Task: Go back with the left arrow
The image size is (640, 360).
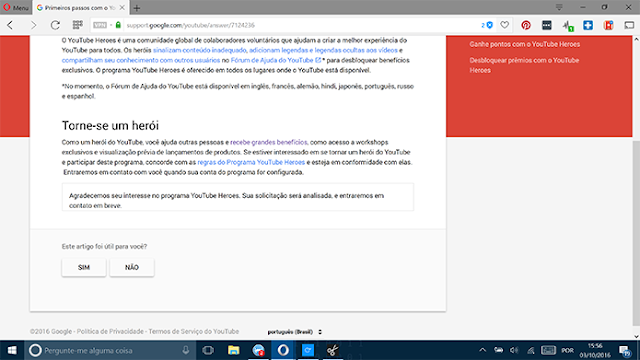Action: (11, 25)
